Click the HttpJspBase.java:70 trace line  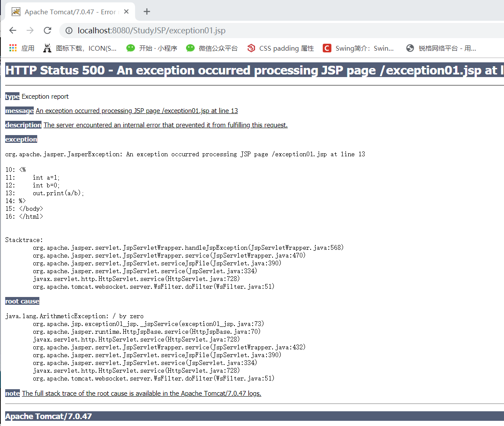[x=147, y=332]
